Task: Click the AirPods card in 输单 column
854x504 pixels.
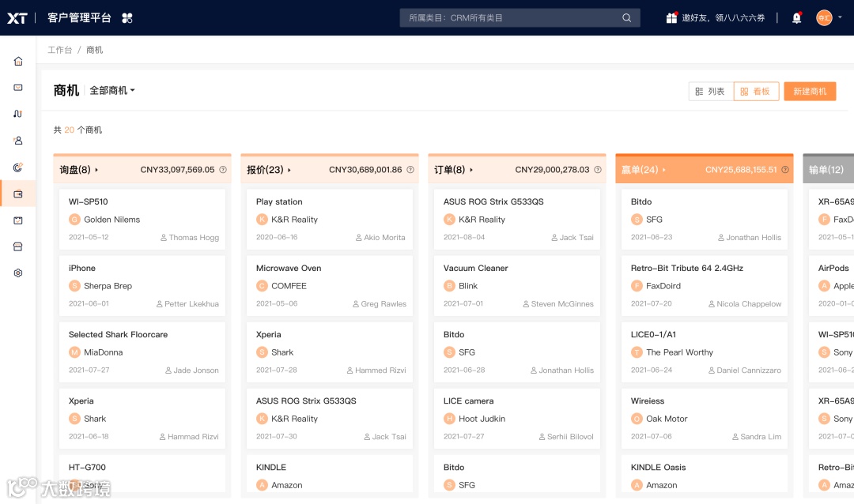Action: tap(832, 286)
